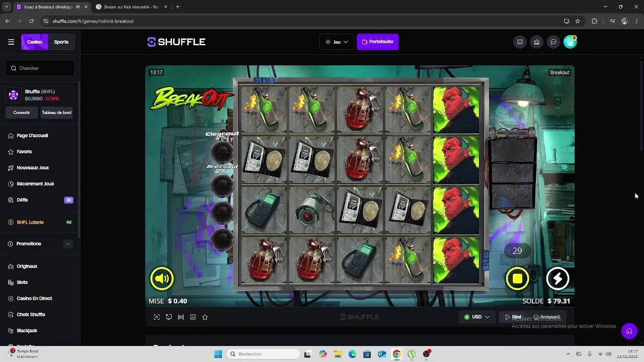Bookmark this page with star icon
Viewport: 644px width, 362px height.
tap(578, 21)
